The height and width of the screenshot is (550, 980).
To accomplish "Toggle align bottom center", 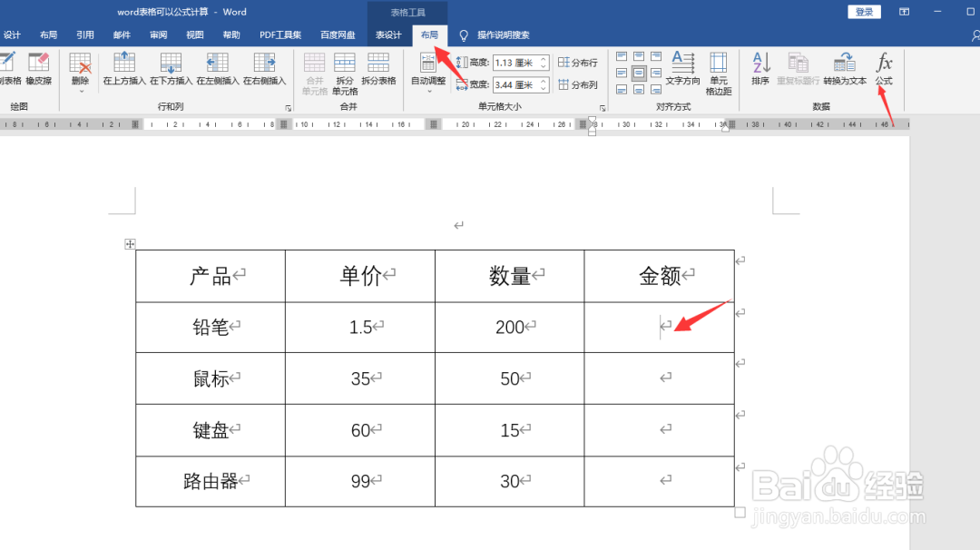I will (638, 90).
